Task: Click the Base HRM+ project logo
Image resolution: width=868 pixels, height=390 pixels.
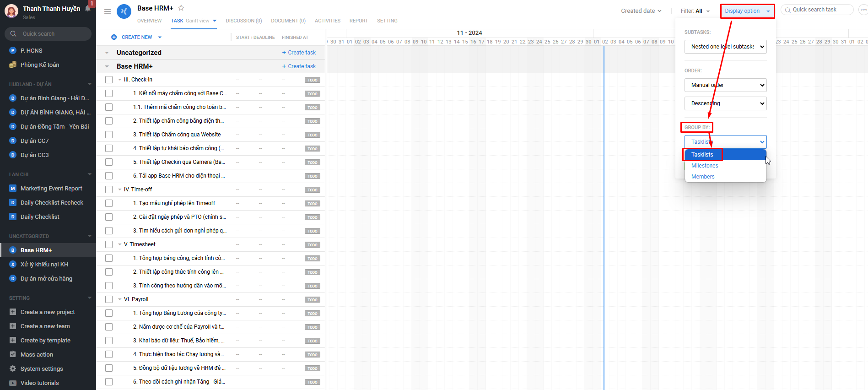Action: click(124, 11)
